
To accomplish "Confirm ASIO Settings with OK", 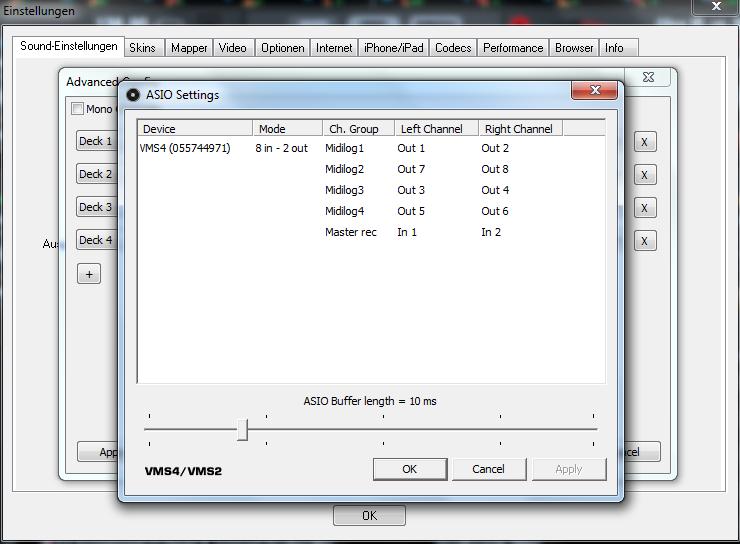I will click(x=410, y=469).
